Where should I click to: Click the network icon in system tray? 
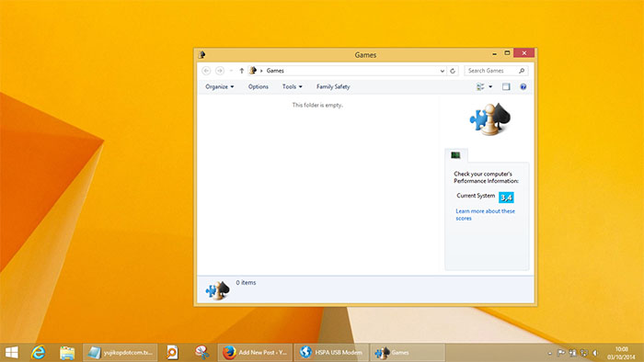coord(572,353)
